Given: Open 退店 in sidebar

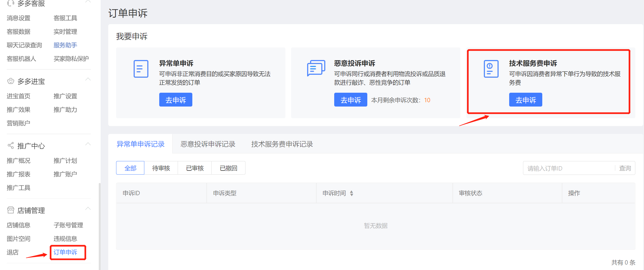Looking at the screenshot, I should pos(12,252).
